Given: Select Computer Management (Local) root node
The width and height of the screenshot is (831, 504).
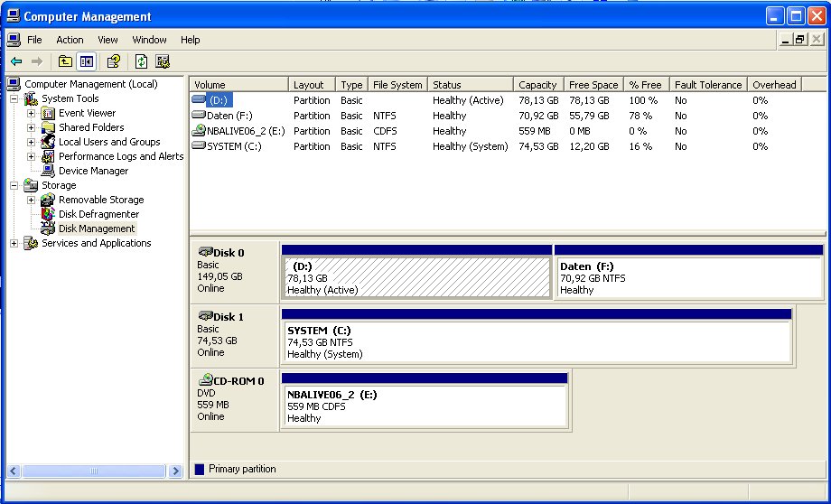Looking at the screenshot, I should [91, 84].
